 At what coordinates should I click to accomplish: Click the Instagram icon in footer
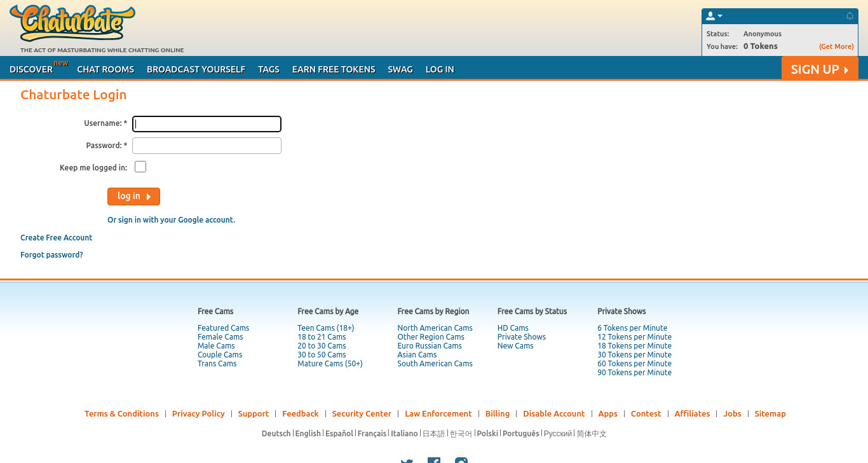pos(461,460)
